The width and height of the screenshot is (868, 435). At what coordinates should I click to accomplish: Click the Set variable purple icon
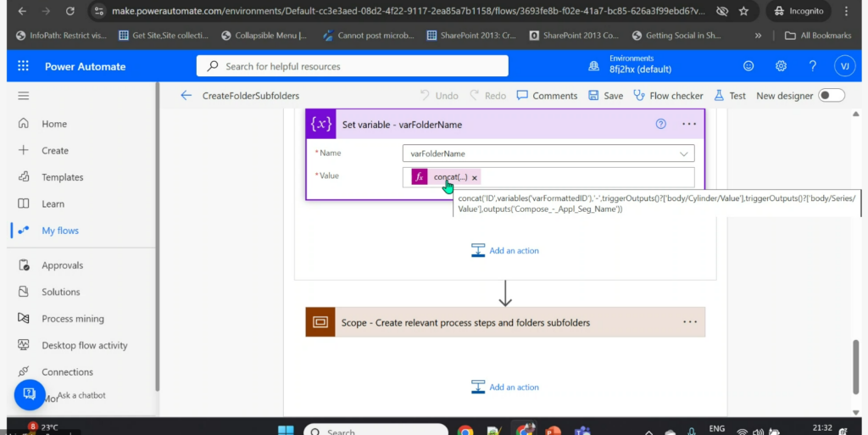(321, 124)
